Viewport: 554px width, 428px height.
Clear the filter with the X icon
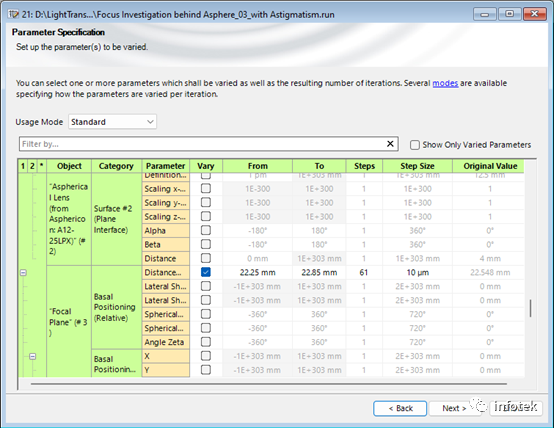390,144
